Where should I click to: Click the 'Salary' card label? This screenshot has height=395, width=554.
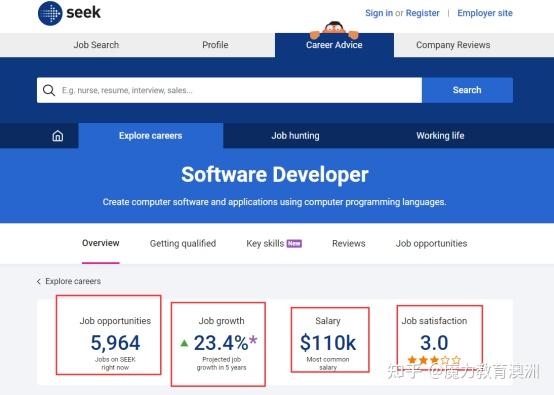pos(328,321)
